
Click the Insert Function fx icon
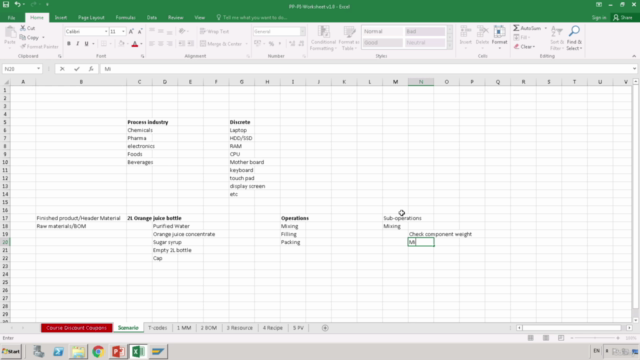(x=91, y=69)
